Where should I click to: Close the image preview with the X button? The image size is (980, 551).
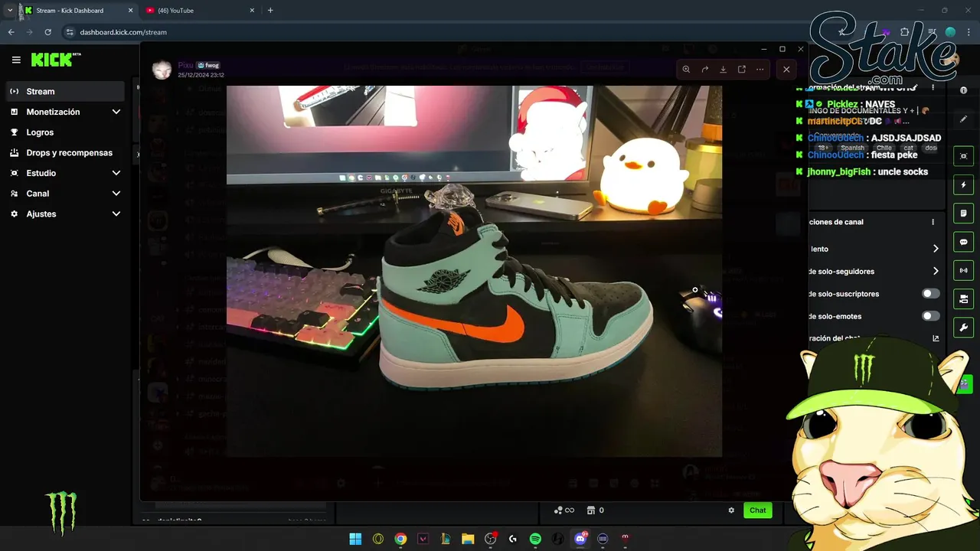pyautogui.click(x=786, y=69)
